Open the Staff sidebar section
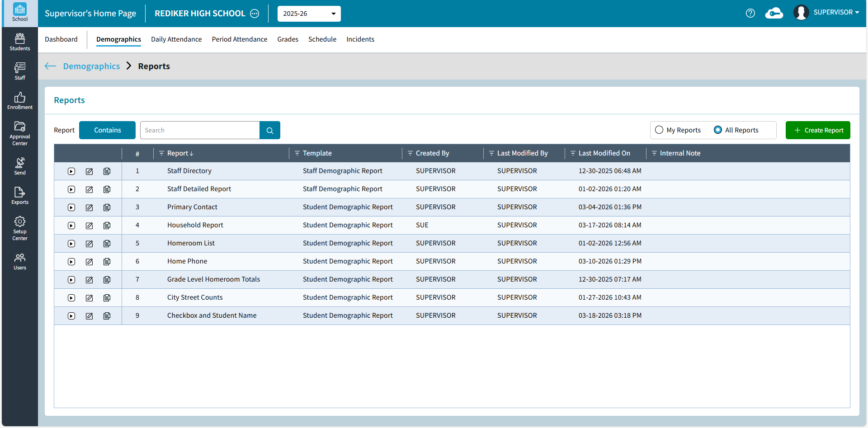Image resolution: width=868 pixels, height=428 pixels. pyautogui.click(x=20, y=71)
